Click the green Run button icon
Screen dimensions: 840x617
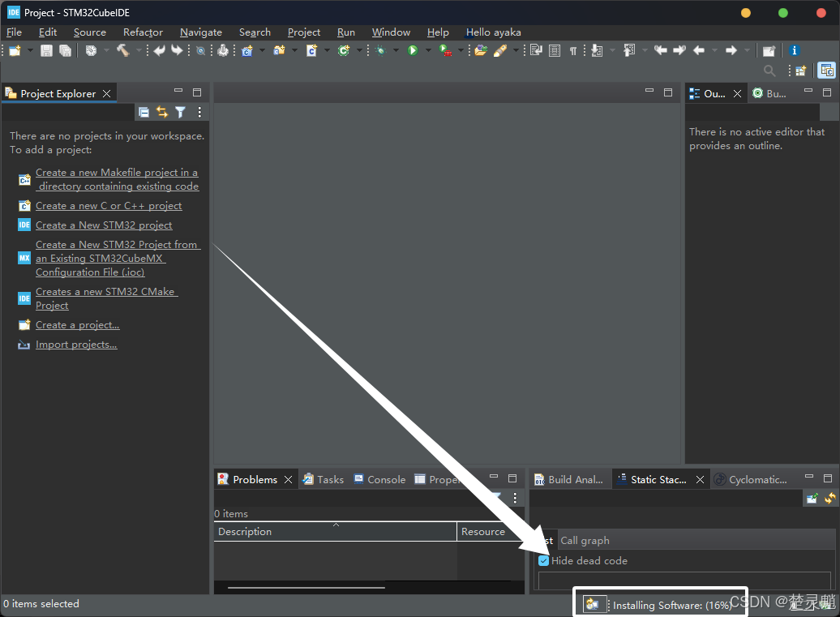[413, 50]
